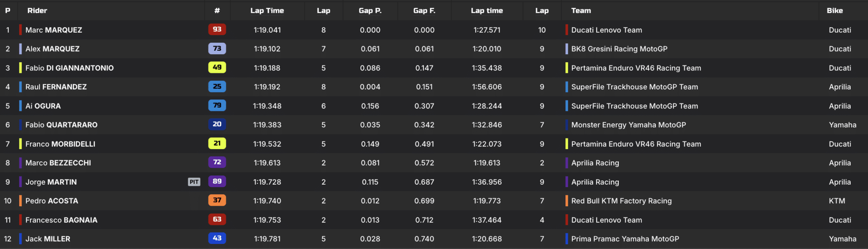Screen dimensions: 868x249
Task: Click the Bike column header
Action: coord(835,11)
